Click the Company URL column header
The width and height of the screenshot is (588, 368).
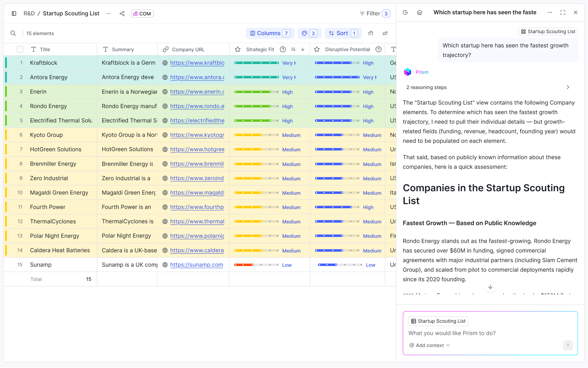coord(193,49)
